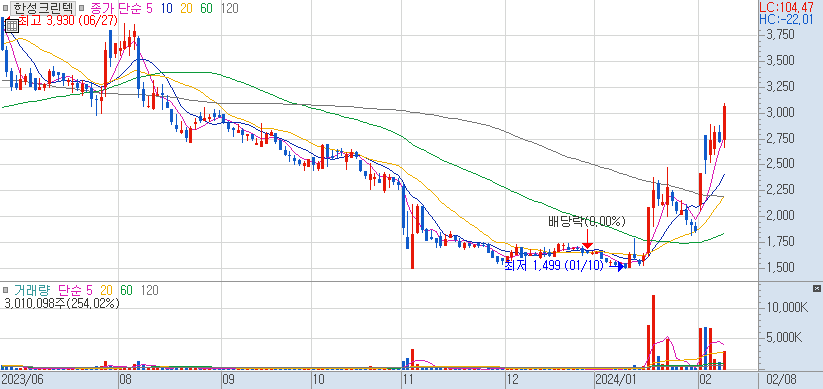Click the 3,000 price axis label
Screen dimensions: 823x389
click(x=780, y=113)
